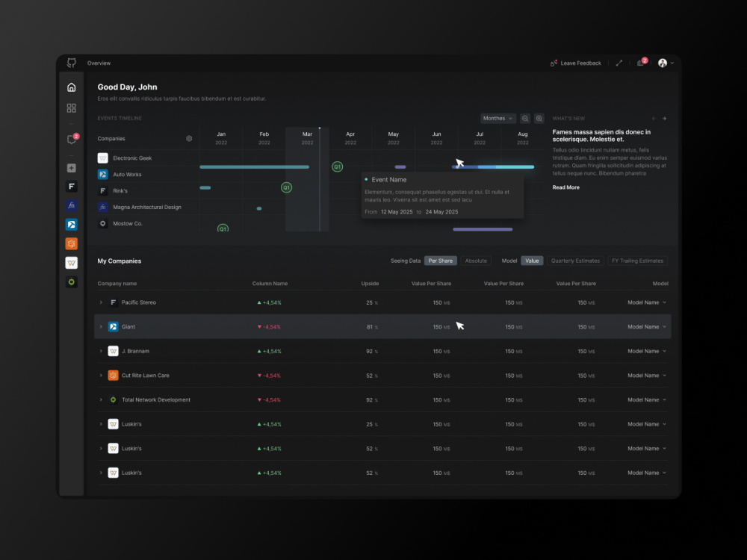
Task: Click the Auto Works company logo
Action: [x=102, y=174]
